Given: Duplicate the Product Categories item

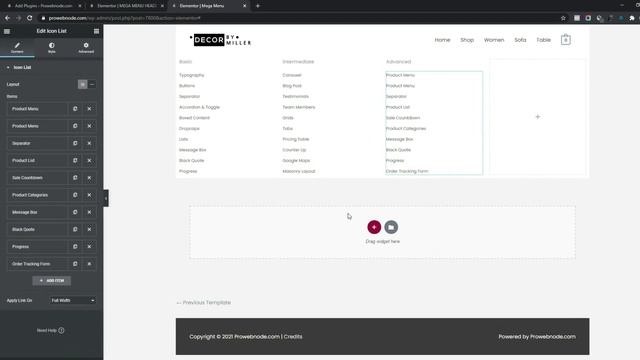Looking at the screenshot, I should tap(75, 195).
